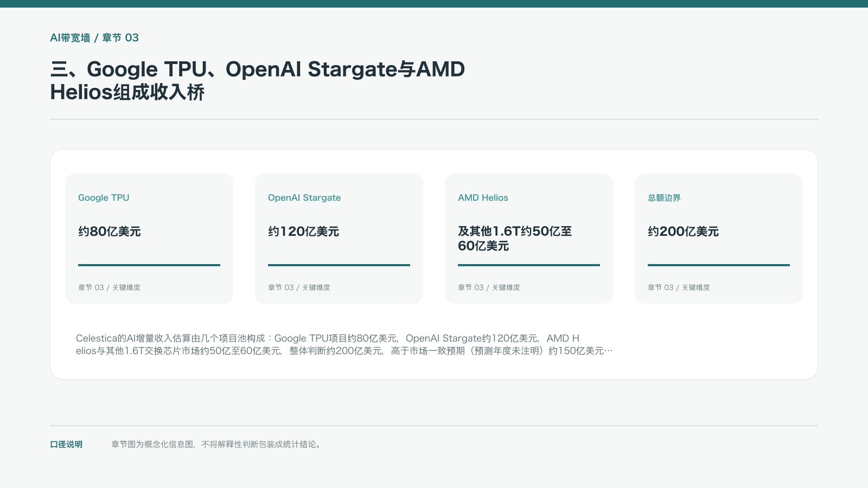Click the 'AMD Helios' card label
868x488 pixels.
coord(483,198)
